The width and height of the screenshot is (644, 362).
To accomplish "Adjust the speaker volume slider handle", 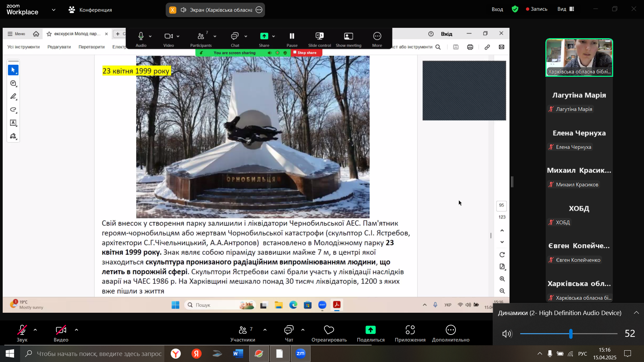I will (x=571, y=334).
